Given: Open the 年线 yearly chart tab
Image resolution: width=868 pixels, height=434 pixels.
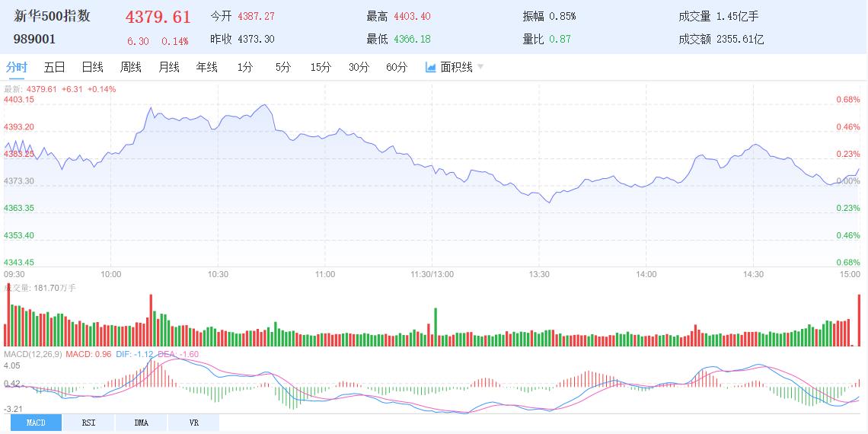Looking at the screenshot, I should pos(206,67).
